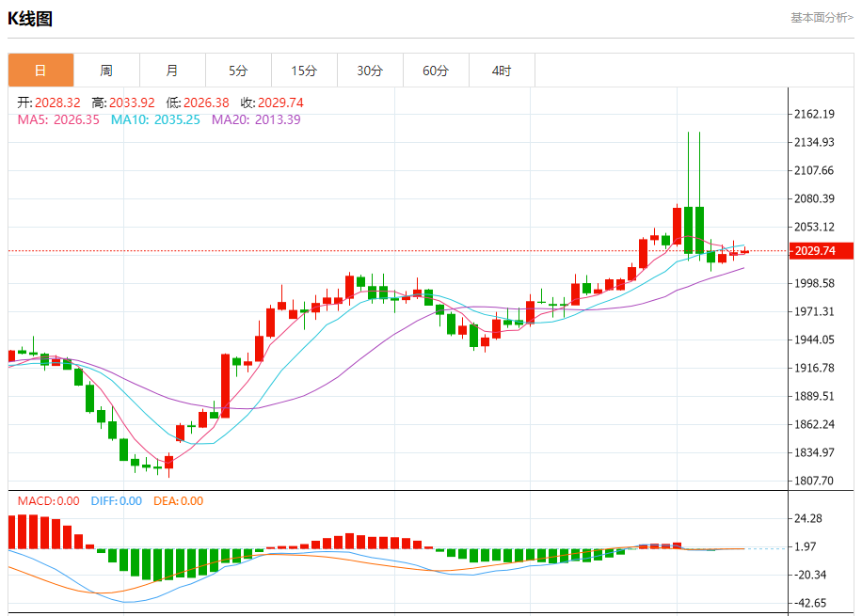Click the -20.34 MACD axis label
This screenshot has width=862, height=616.
click(x=810, y=575)
